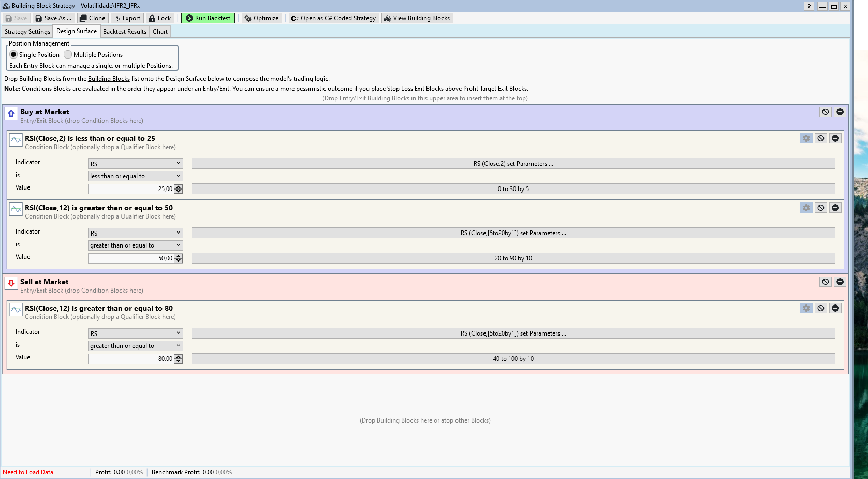
Task: Click the '0 to 30 by 5' optimization range bar
Action: click(x=513, y=188)
